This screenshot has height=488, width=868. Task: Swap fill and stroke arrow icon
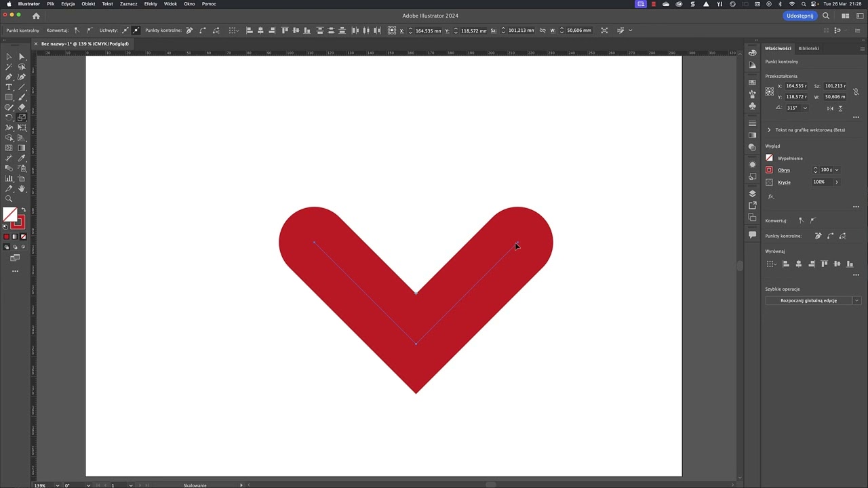pos(23,210)
